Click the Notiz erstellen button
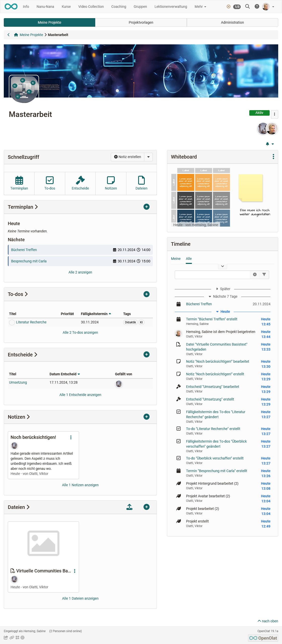Screen dimensions: 282x644 tap(128, 157)
